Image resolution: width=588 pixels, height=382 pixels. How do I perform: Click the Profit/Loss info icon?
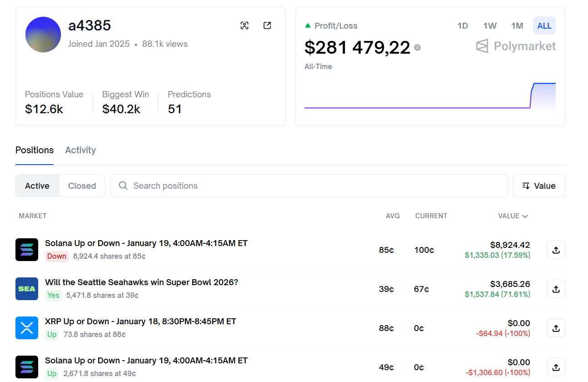coord(417,47)
